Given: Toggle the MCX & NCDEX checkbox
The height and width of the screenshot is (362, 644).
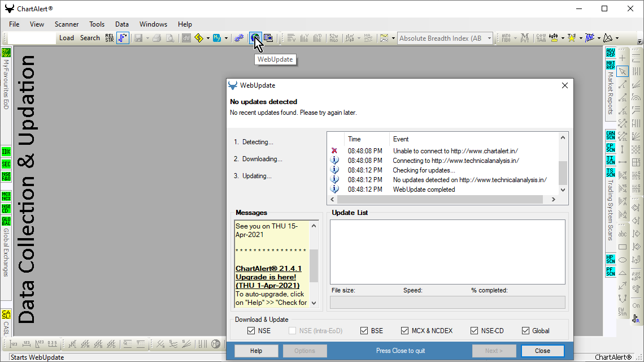Looking at the screenshot, I should pos(404,331).
